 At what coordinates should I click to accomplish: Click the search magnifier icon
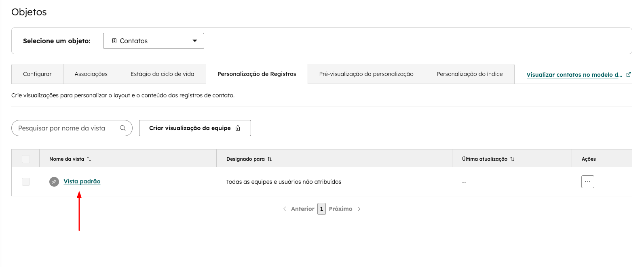click(123, 128)
